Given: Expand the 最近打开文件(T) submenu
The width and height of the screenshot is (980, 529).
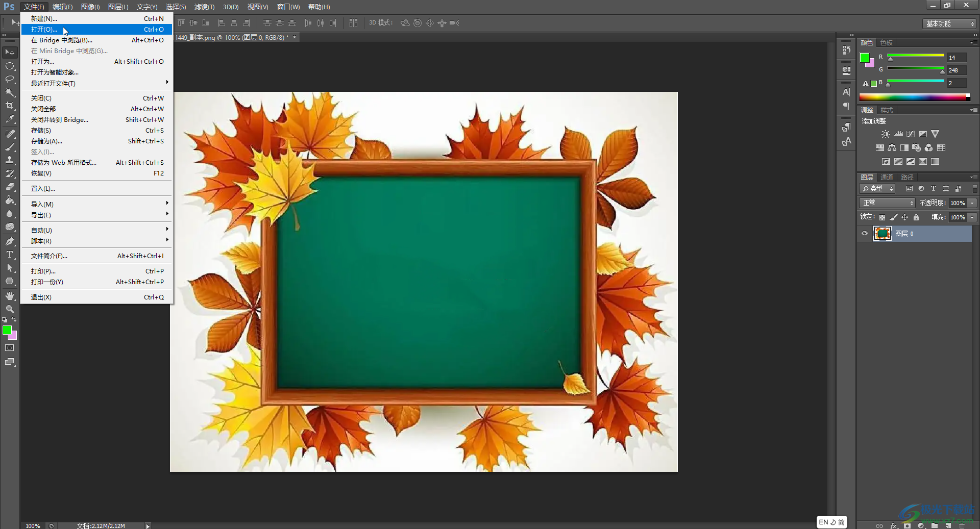Looking at the screenshot, I should (x=97, y=83).
